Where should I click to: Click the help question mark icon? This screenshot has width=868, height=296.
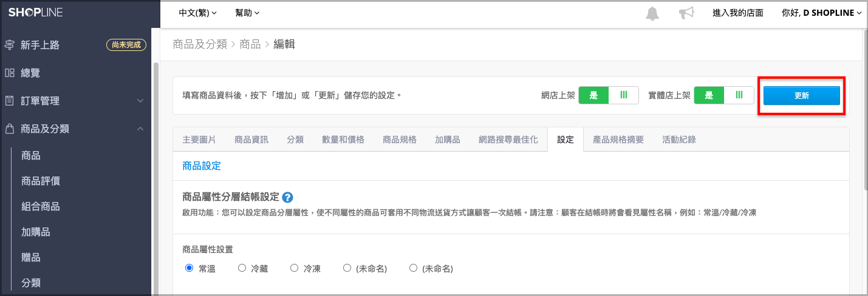pos(288,197)
